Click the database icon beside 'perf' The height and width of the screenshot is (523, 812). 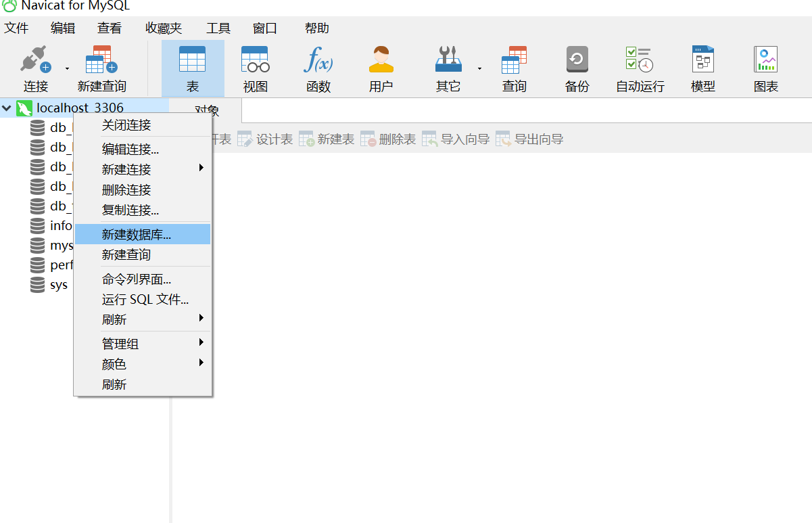[x=38, y=265]
